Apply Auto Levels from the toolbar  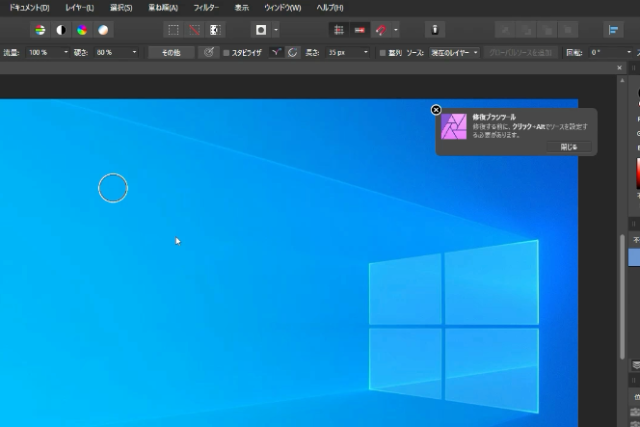tap(40, 30)
